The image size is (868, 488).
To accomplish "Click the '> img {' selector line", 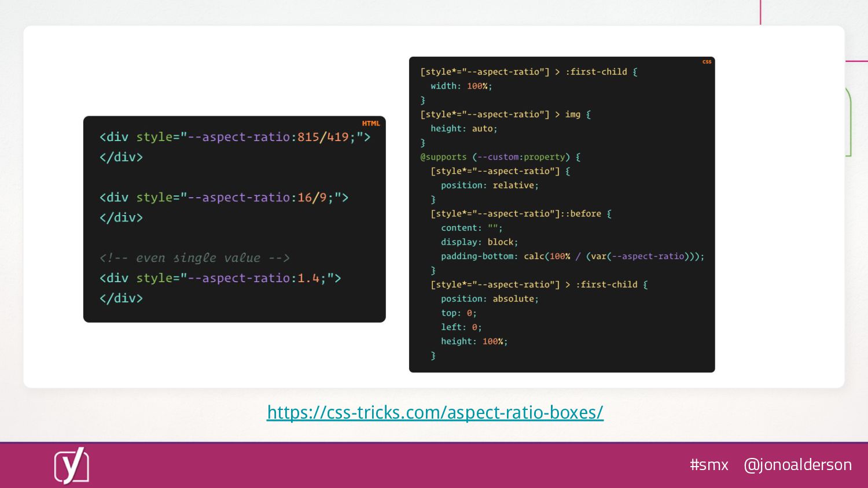I will 506,114.
